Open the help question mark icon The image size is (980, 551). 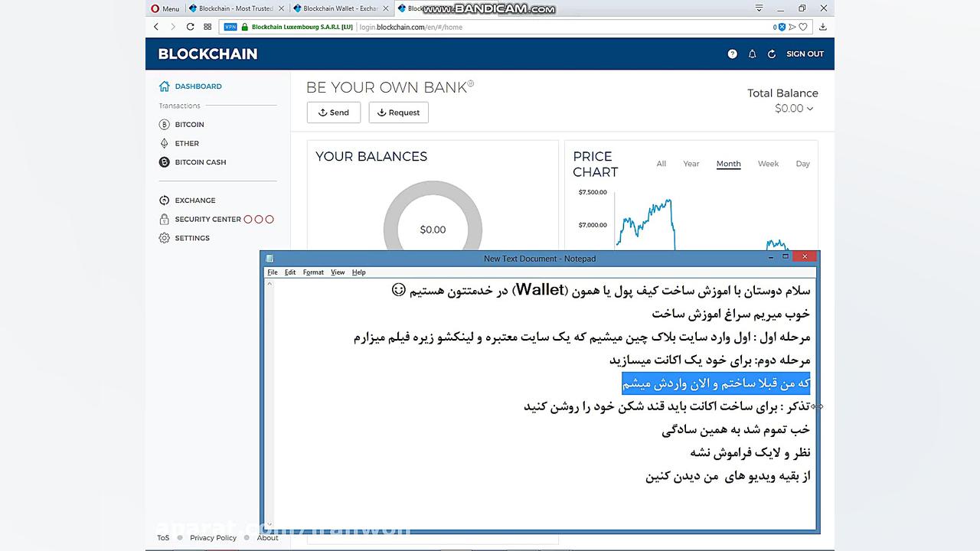tap(732, 54)
